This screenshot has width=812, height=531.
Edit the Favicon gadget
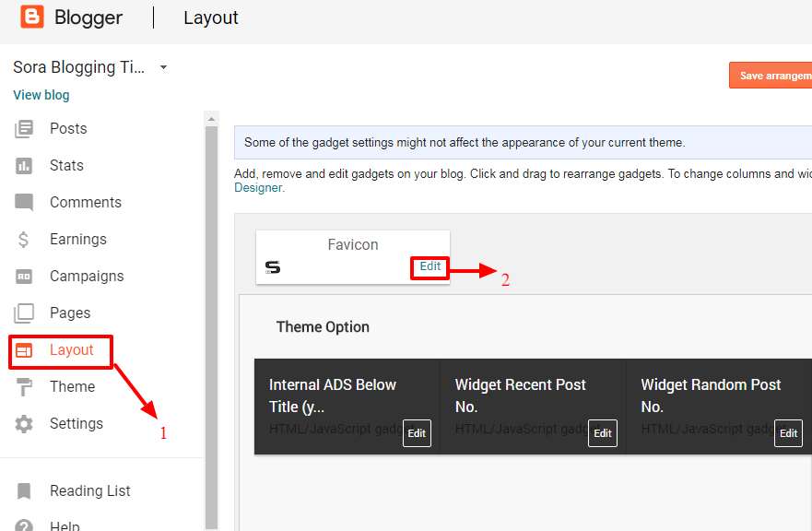click(x=430, y=266)
